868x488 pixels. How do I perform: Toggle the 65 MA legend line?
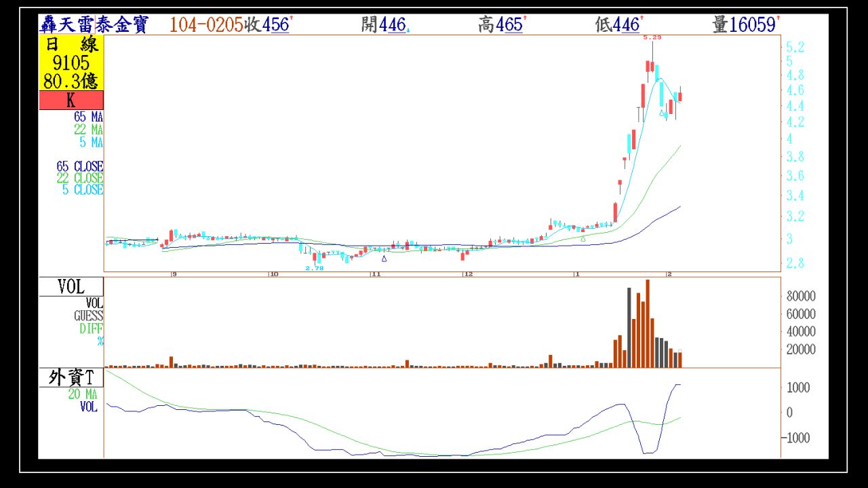pyautogui.click(x=88, y=117)
